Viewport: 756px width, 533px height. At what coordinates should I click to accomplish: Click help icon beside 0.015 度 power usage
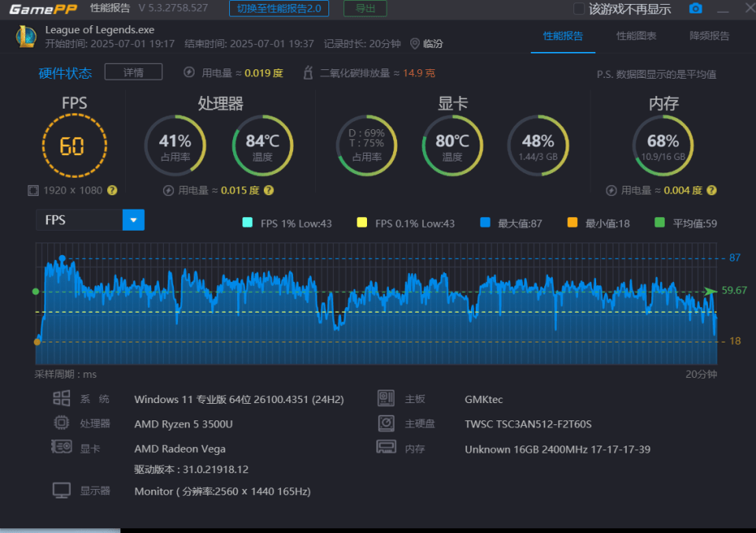269,191
